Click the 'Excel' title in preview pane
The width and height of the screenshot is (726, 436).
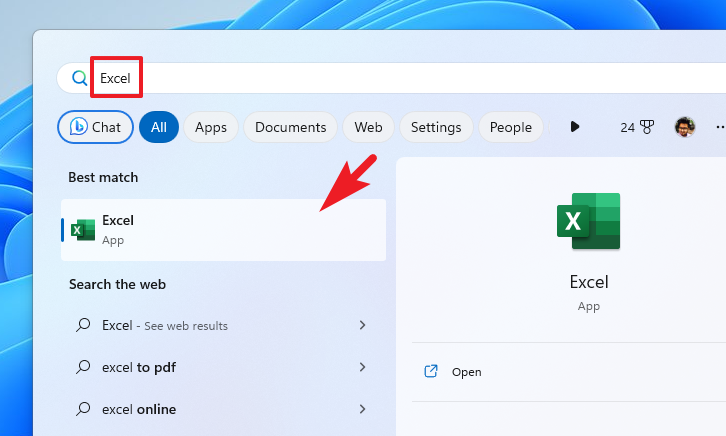(x=589, y=282)
